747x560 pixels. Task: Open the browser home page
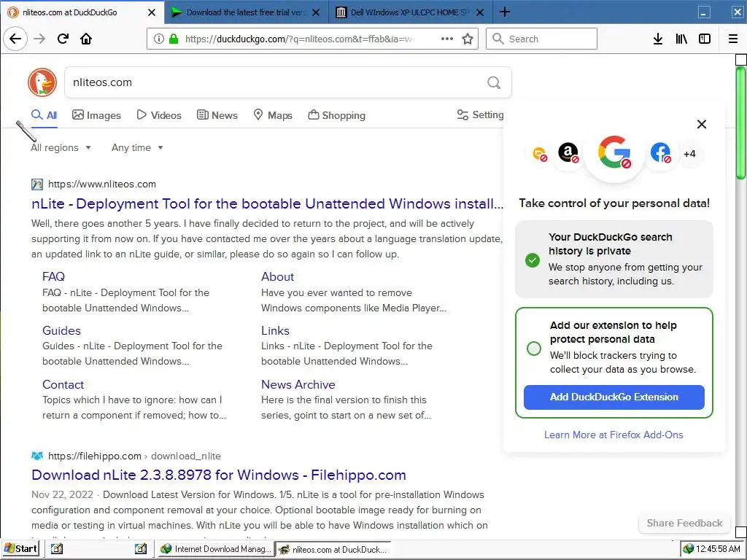86,39
